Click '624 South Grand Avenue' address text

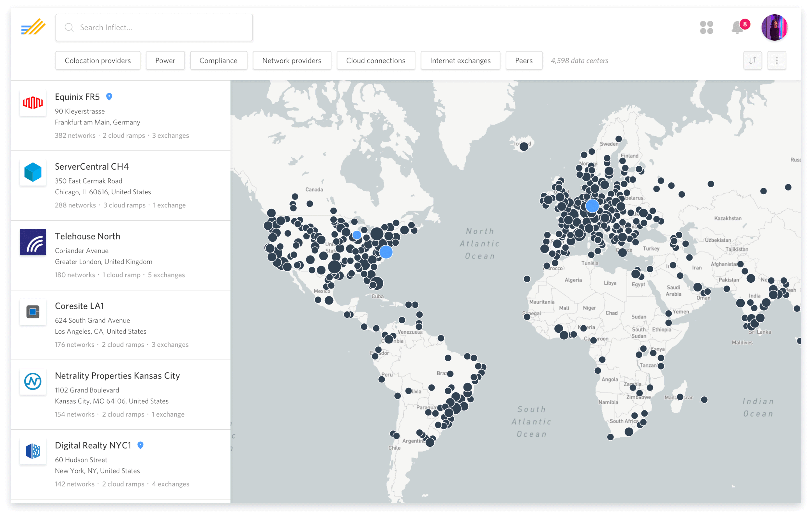coord(92,320)
